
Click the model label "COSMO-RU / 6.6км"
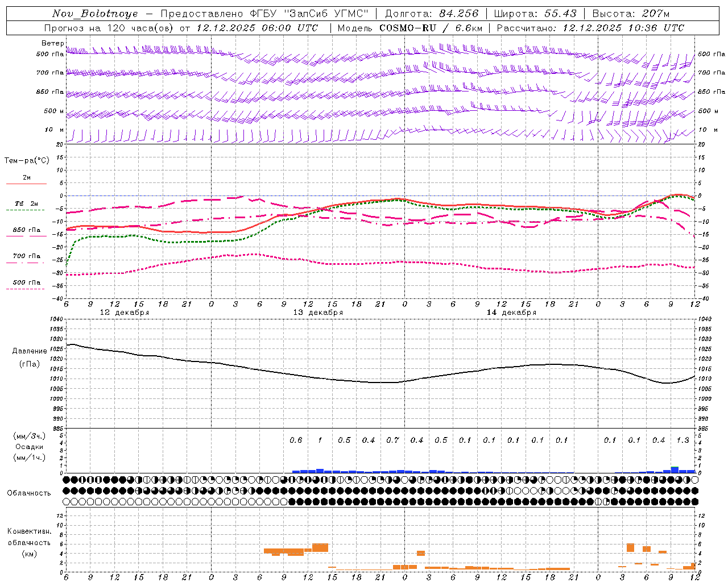[431, 28]
